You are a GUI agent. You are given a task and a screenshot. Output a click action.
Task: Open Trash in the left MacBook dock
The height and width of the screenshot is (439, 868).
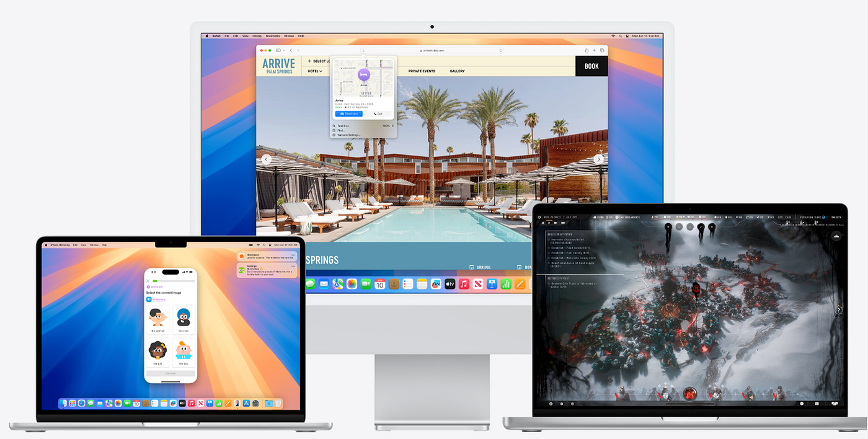pyautogui.click(x=278, y=403)
